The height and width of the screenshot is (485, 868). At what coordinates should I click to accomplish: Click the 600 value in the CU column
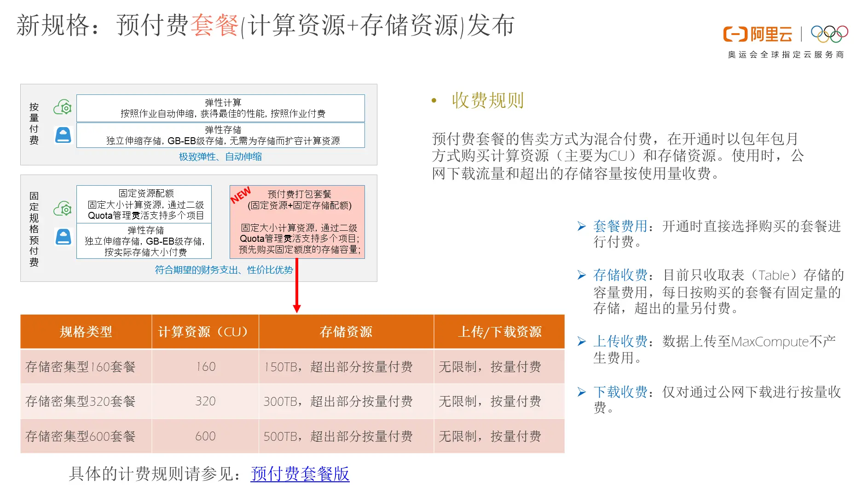(x=205, y=436)
